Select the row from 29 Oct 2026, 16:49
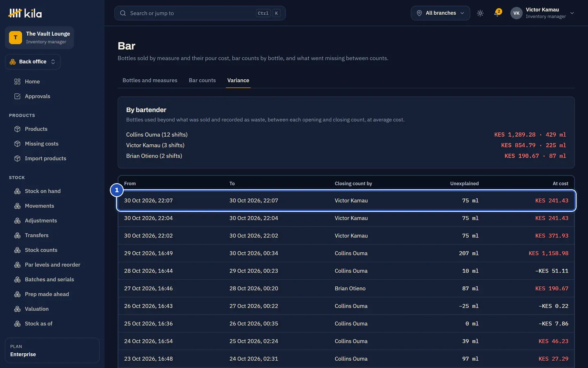Screen dimensions: 588x368 pyautogui.click(x=346, y=253)
